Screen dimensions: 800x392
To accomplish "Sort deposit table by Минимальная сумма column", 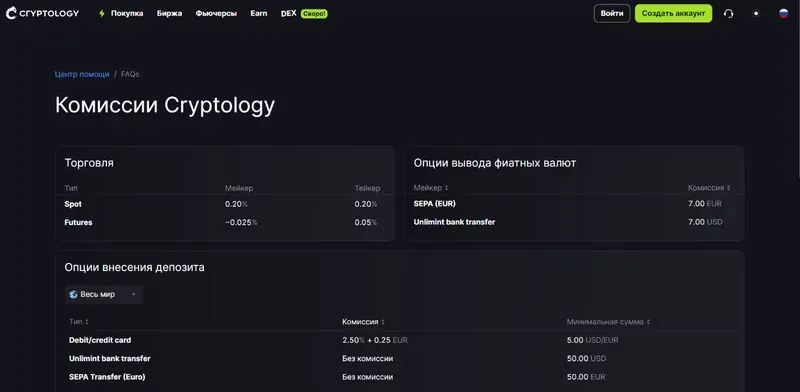I will tap(609, 322).
